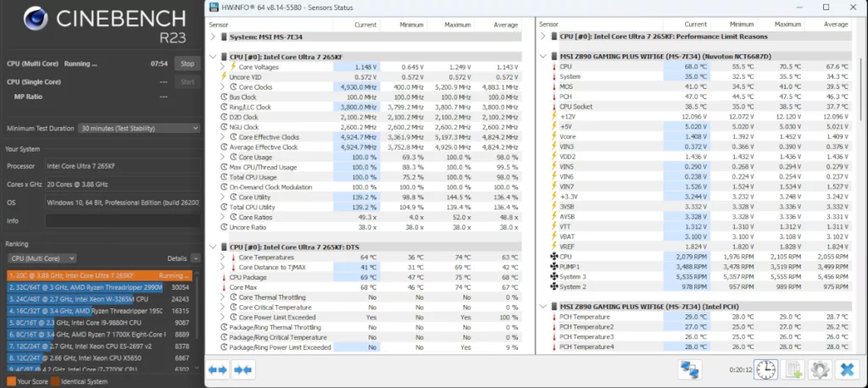
Task: Click the Identical System legend swatch
Action: pos(55,381)
